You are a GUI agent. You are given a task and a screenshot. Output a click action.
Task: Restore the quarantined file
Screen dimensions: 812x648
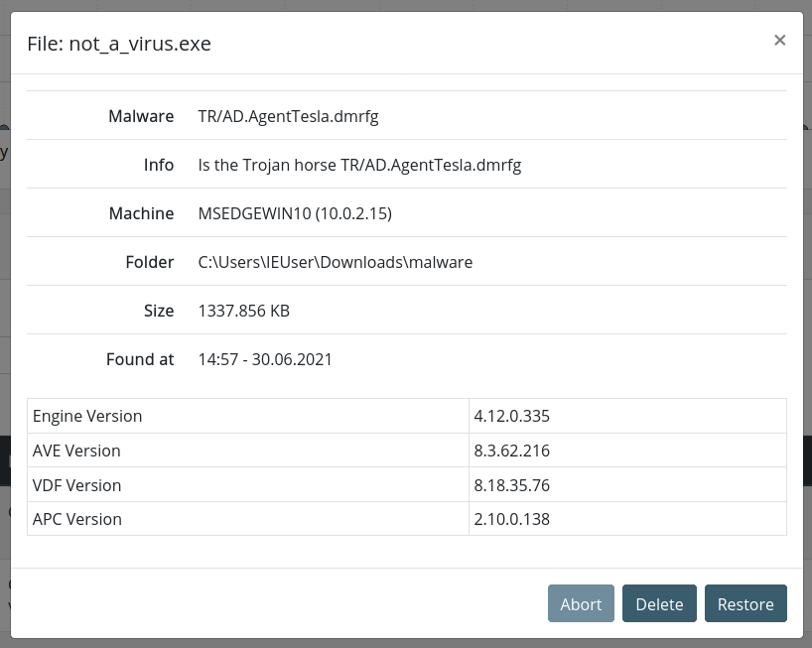coord(745,603)
